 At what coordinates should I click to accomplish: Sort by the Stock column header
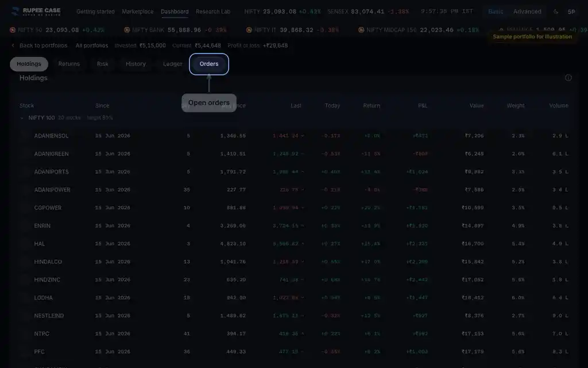(x=26, y=106)
